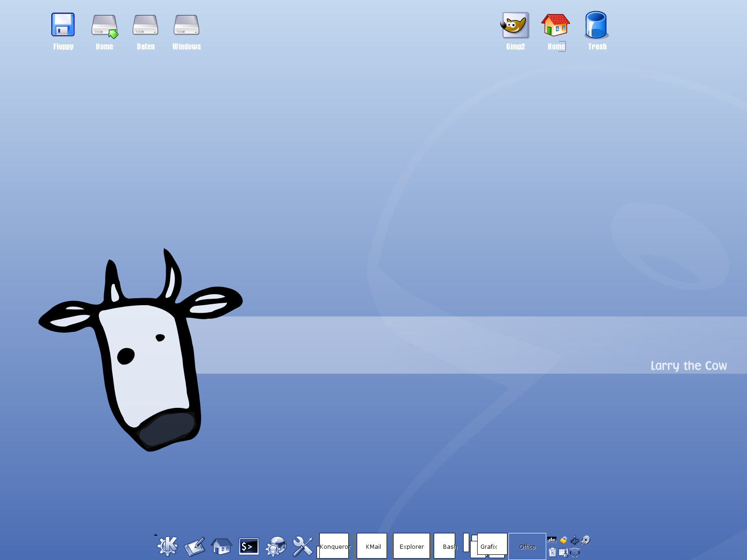Select the 'Trash' icon label

point(597,47)
